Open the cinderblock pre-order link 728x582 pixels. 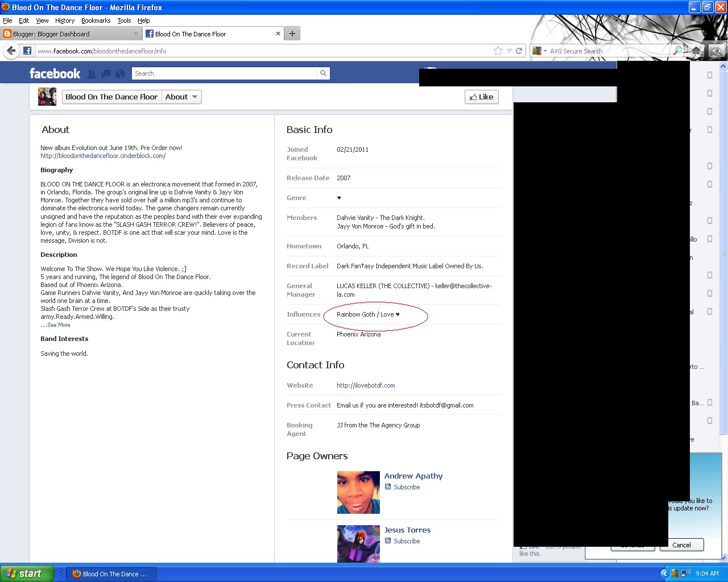pos(103,156)
